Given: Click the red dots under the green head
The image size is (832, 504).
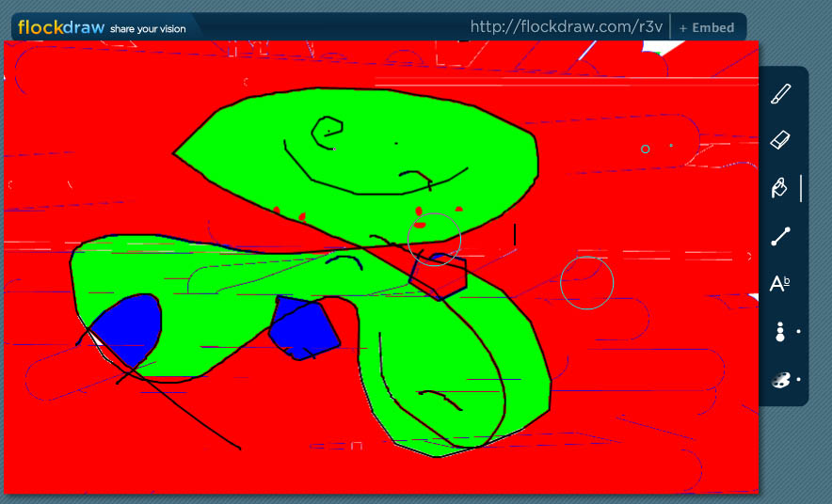Looking at the screenshot, I should tap(420, 212).
